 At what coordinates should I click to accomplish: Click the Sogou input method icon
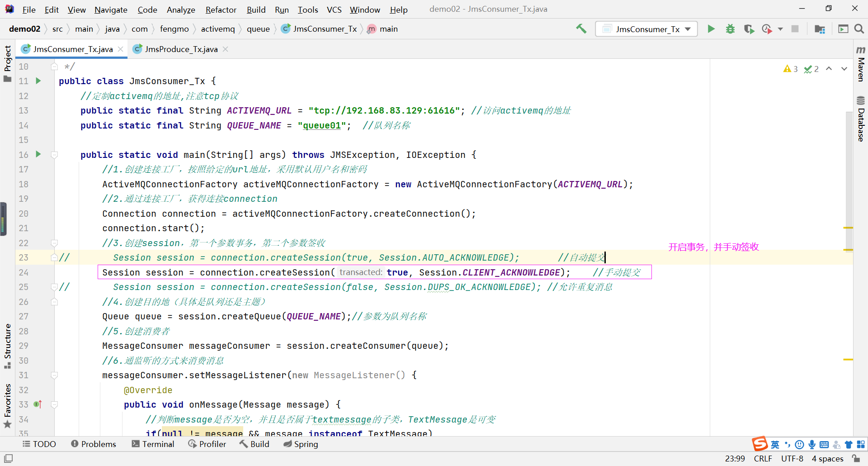(760, 444)
